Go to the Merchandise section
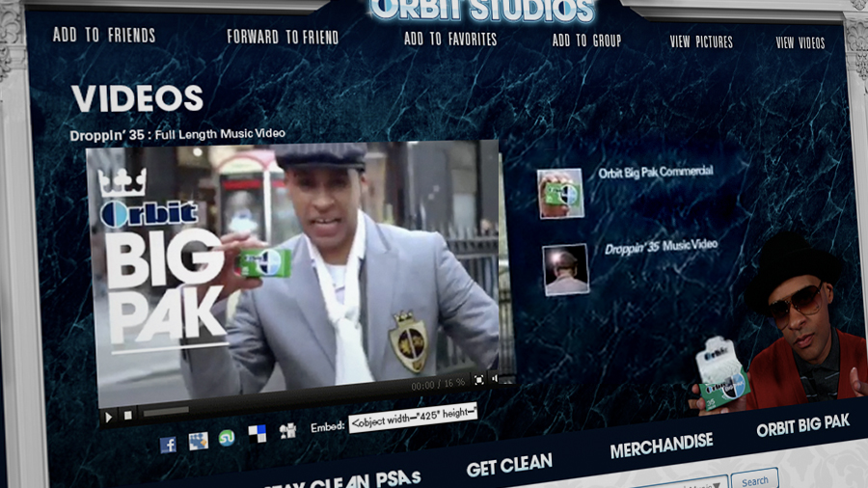Viewport: 868px width, 488px height. tap(662, 446)
